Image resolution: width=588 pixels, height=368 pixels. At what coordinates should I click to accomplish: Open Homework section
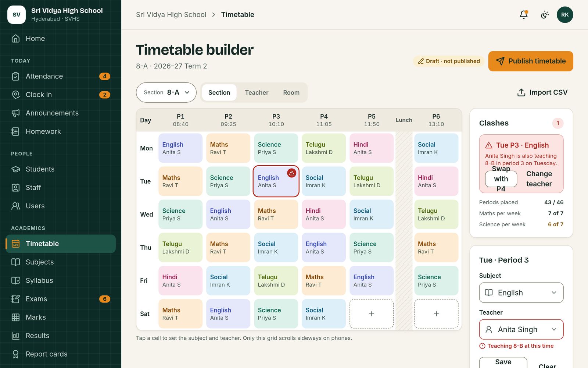point(61,131)
